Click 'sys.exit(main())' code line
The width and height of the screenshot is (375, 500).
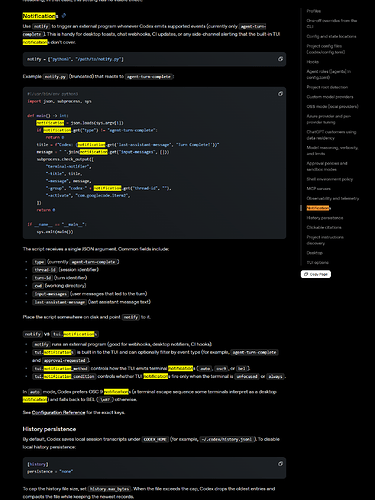click(x=55, y=231)
